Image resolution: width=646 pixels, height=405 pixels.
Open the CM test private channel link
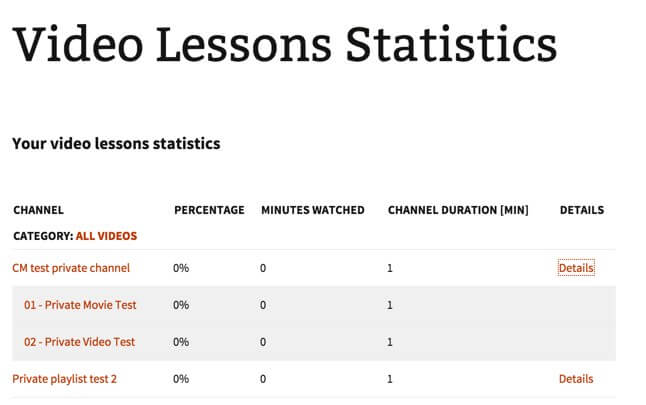(71, 268)
